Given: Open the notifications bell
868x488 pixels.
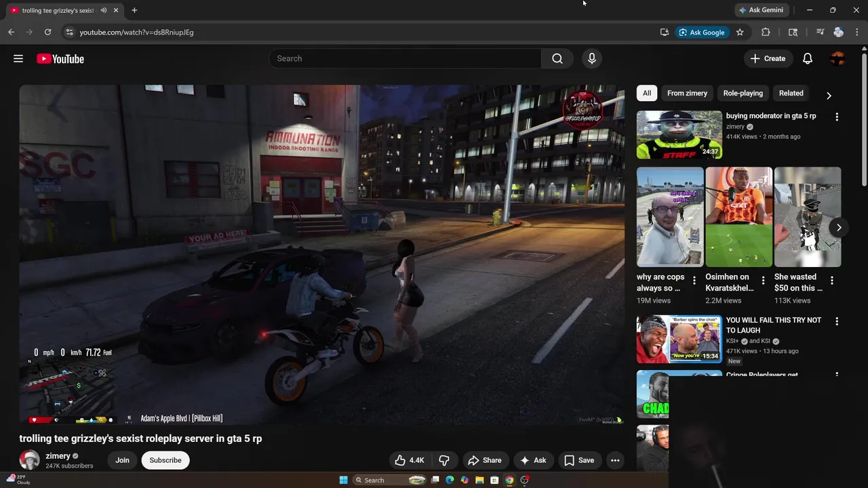Looking at the screenshot, I should (x=808, y=59).
